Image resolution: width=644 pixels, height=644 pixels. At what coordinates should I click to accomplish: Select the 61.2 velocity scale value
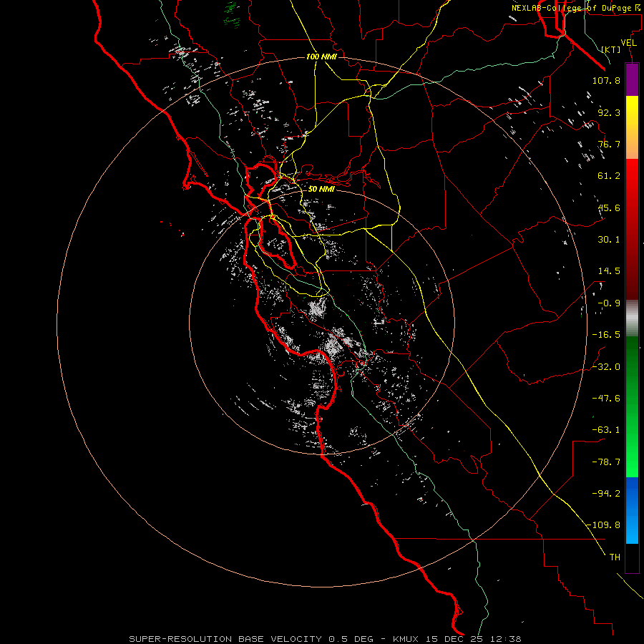(609, 176)
